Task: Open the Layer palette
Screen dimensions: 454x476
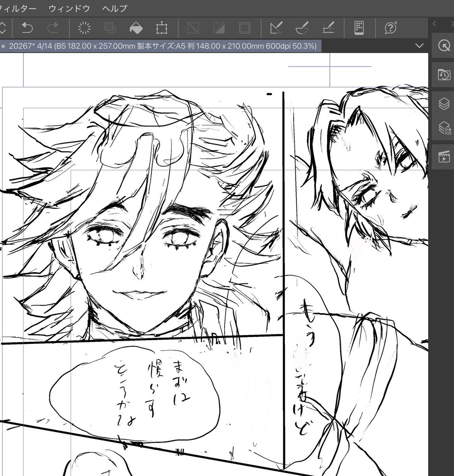Action: tap(444, 104)
